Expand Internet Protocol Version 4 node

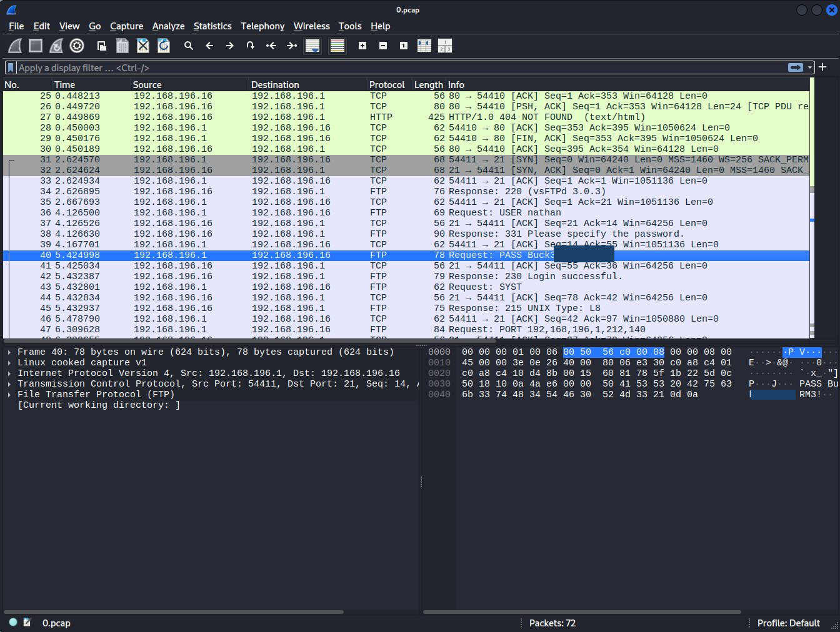click(x=9, y=373)
